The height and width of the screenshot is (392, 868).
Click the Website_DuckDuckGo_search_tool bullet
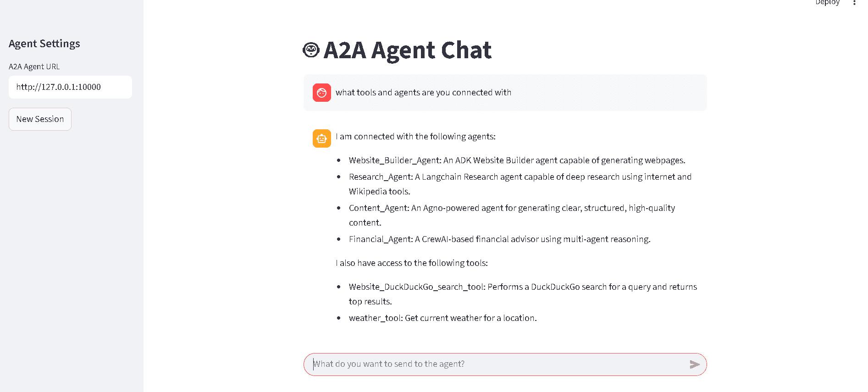click(x=523, y=287)
